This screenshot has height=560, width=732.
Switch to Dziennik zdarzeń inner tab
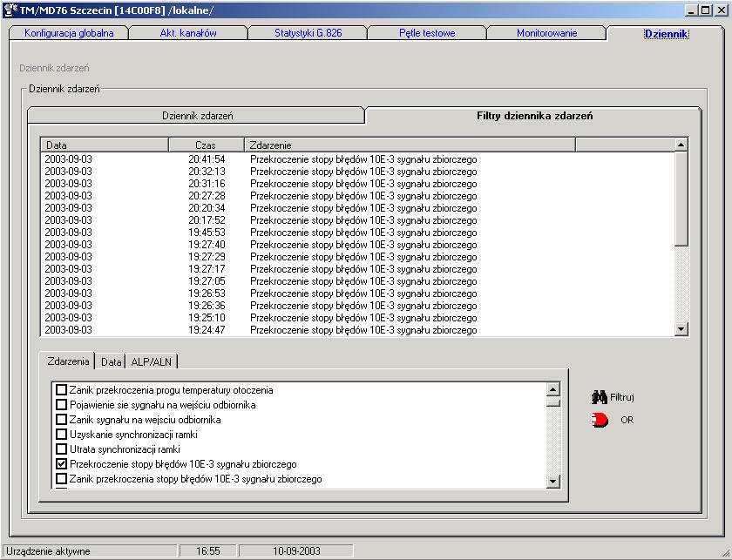[197, 116]
